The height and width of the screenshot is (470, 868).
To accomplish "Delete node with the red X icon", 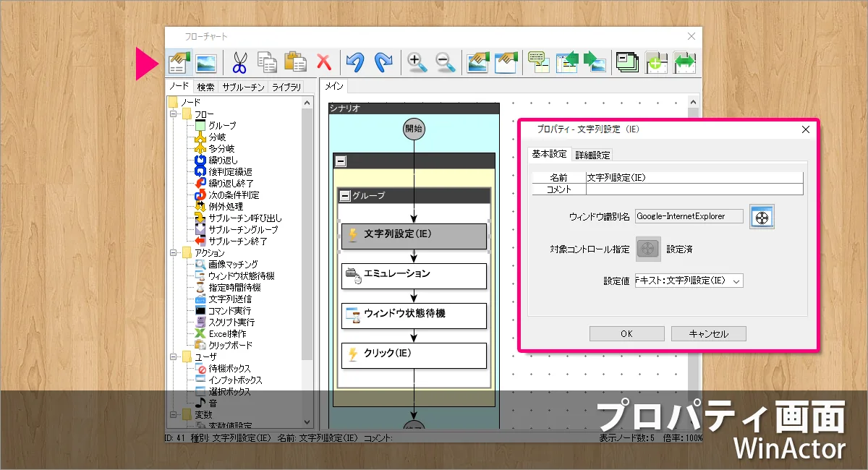I will 323,62.
